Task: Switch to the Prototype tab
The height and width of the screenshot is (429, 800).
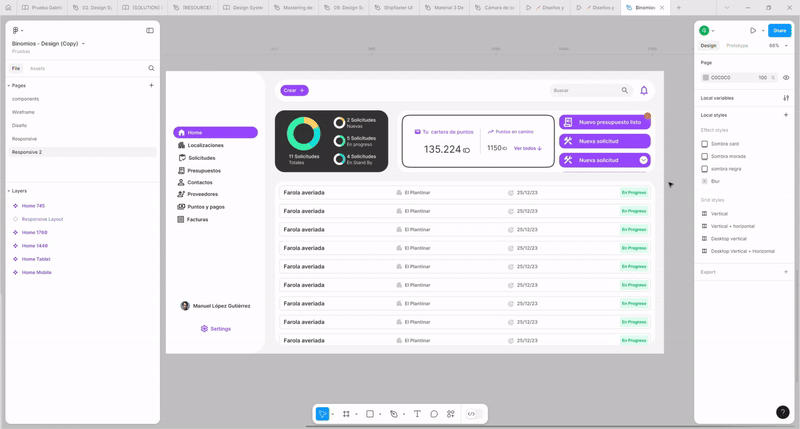Action: click(x=737, y=46)
